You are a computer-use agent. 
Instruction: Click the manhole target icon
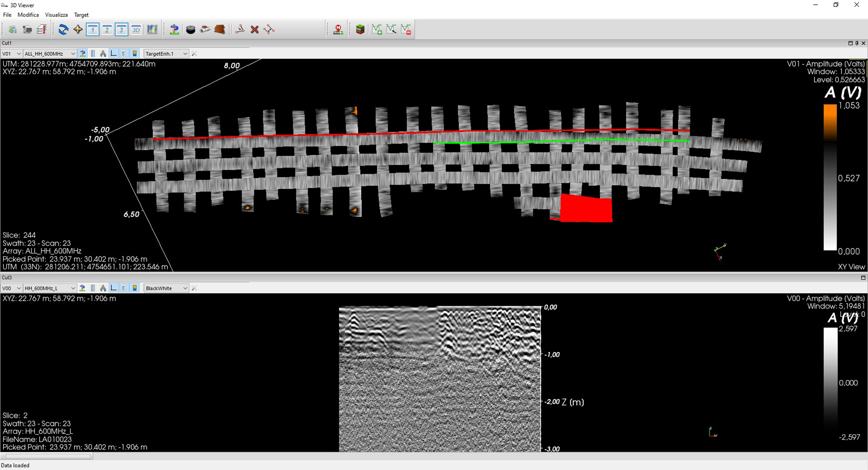point(191,30)
